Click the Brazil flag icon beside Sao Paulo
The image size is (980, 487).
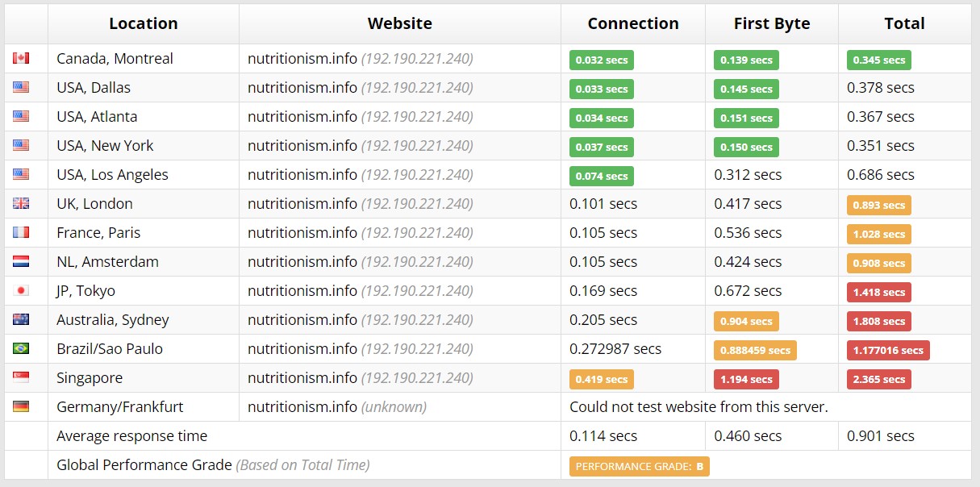coord(21,348)
